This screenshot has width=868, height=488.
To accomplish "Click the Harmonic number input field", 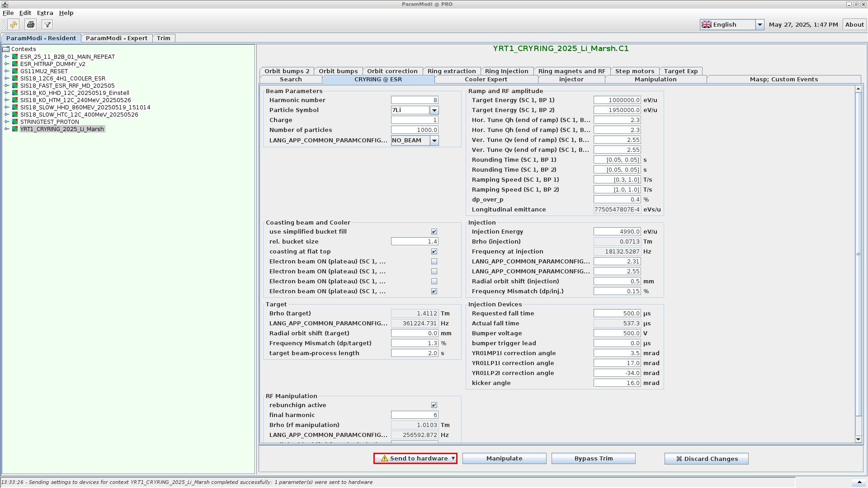I will 414,100.
